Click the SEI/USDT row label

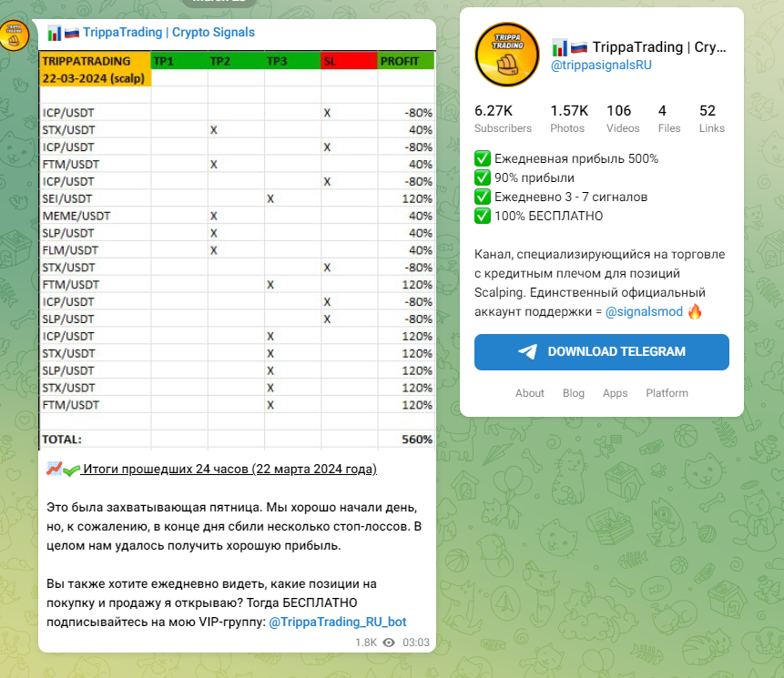[x=67, y=199]
